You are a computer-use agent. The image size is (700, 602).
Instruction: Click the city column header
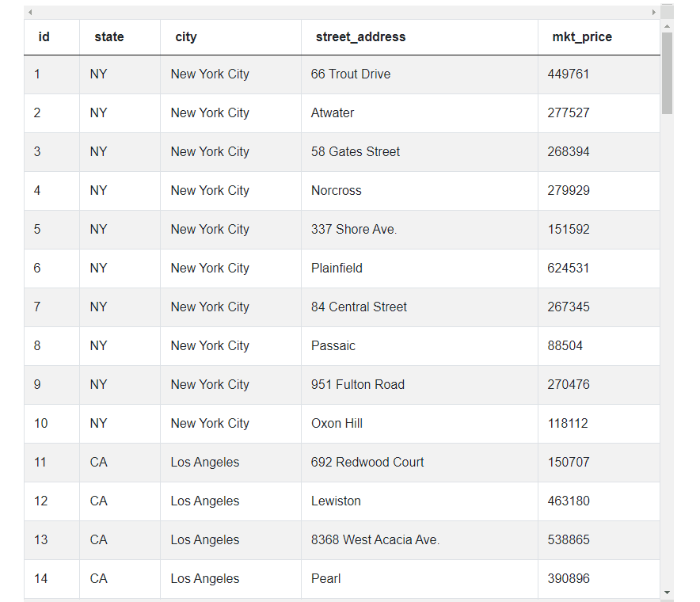point(186,36)
